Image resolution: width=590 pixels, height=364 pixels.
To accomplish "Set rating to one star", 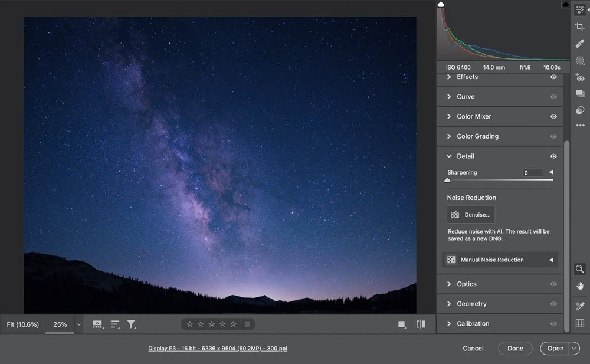I will [189, 324].
